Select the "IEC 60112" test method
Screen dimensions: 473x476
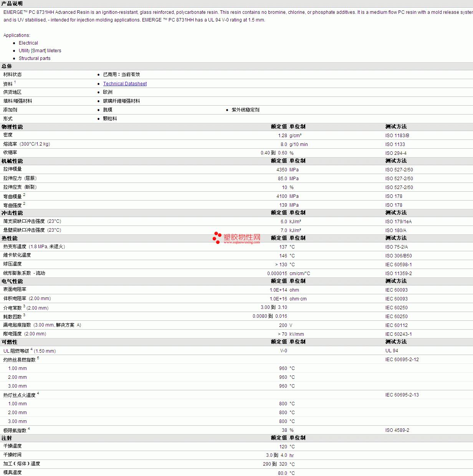click(x=397, y=325)
